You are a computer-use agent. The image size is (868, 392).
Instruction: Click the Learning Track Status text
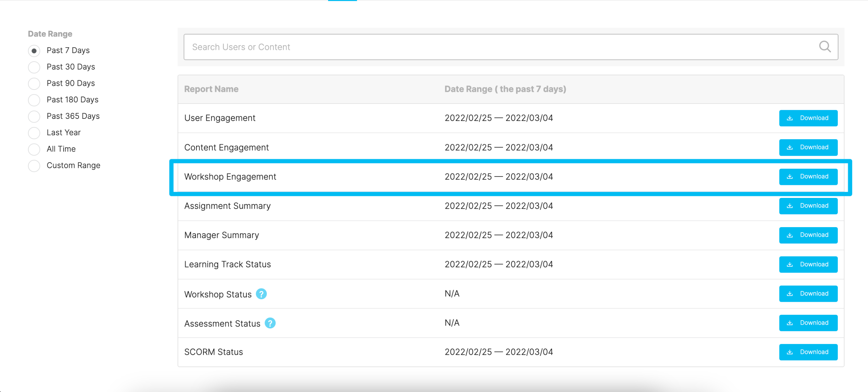[227, 264]
